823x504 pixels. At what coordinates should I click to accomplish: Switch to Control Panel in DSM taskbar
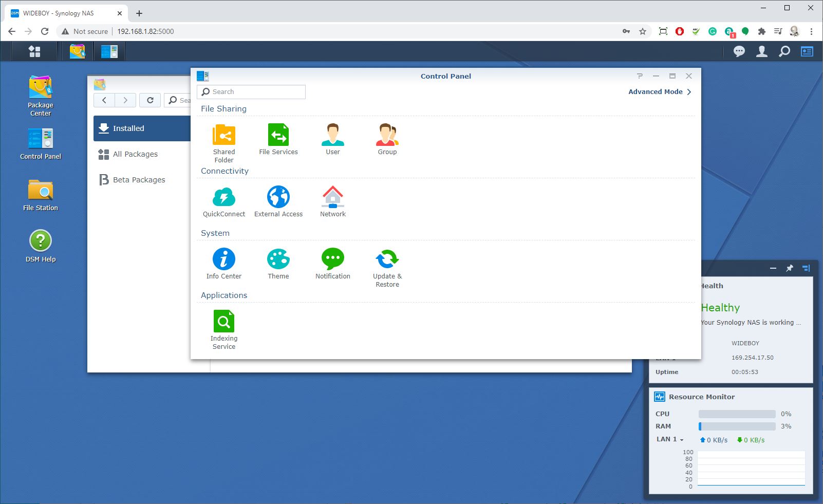(x=109, y=51)
